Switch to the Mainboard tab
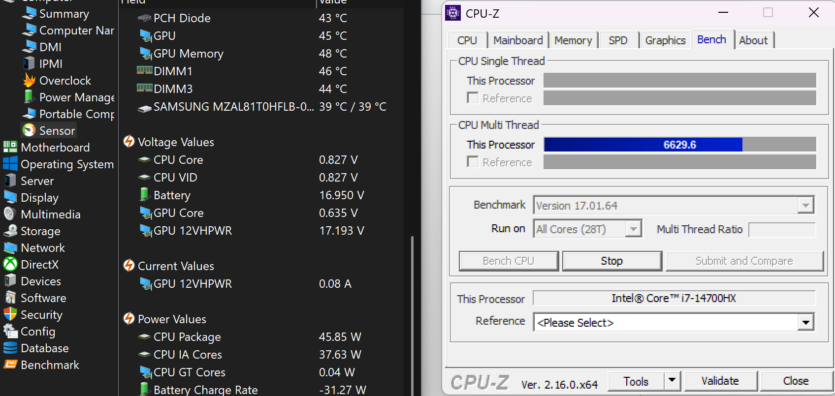The image size is (835, 396). 518,40
